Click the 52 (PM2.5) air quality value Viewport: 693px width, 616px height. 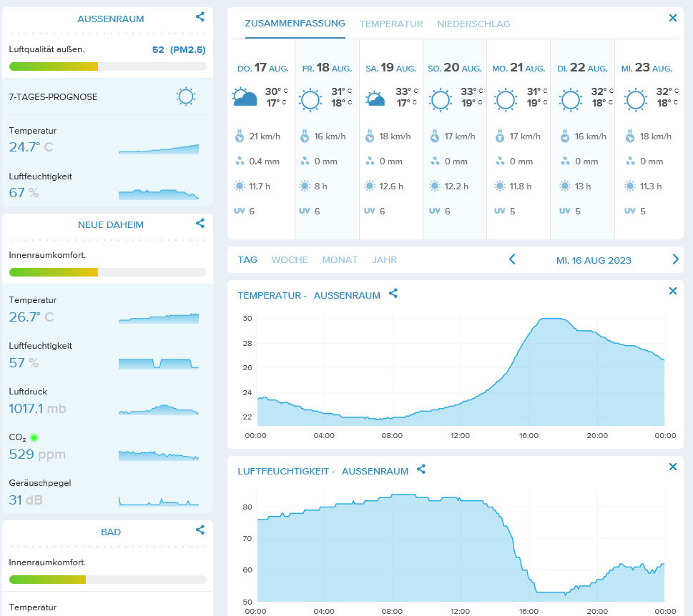[179, 49]
